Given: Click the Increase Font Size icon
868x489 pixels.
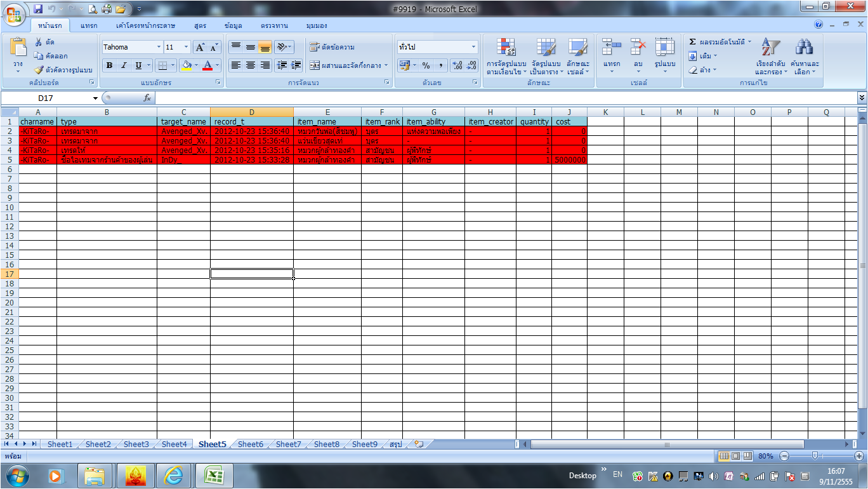Looking at the screenshot, I should pyautogui.click(x=200, y=47).
